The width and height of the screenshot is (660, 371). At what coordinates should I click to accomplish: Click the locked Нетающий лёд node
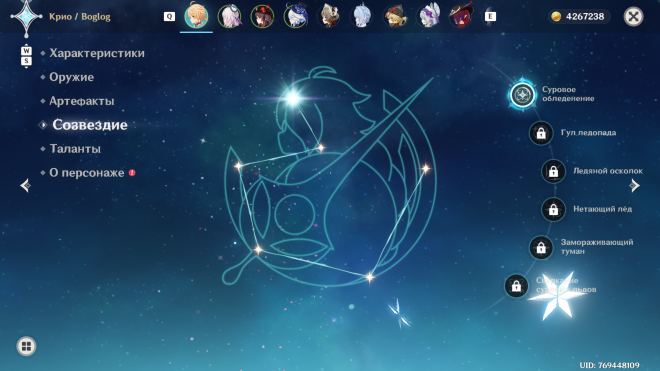553,209
